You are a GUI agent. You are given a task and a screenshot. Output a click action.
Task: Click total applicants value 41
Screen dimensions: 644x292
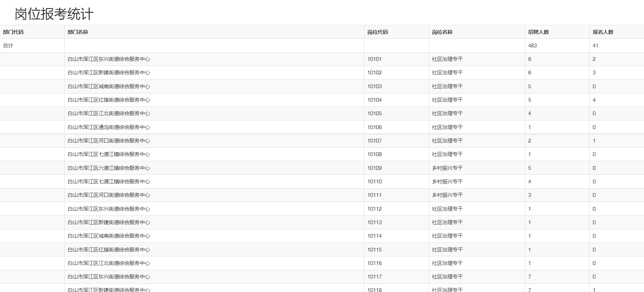pyautogui.click(x=595, y=46)
